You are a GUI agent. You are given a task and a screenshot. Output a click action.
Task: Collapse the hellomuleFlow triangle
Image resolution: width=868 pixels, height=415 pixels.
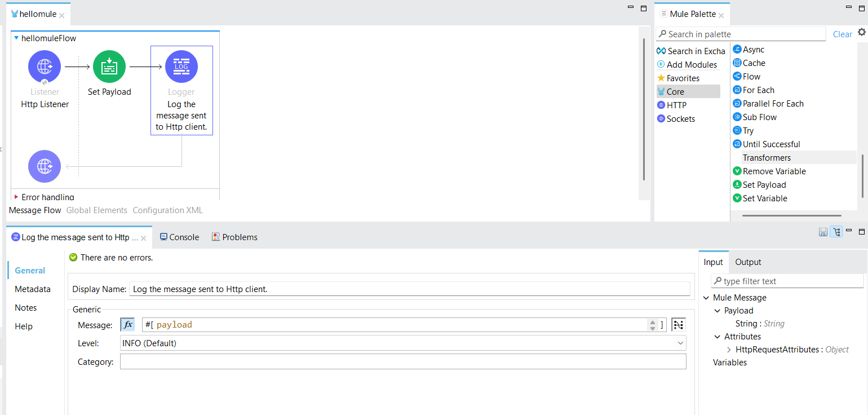click(x=16, y=38)
